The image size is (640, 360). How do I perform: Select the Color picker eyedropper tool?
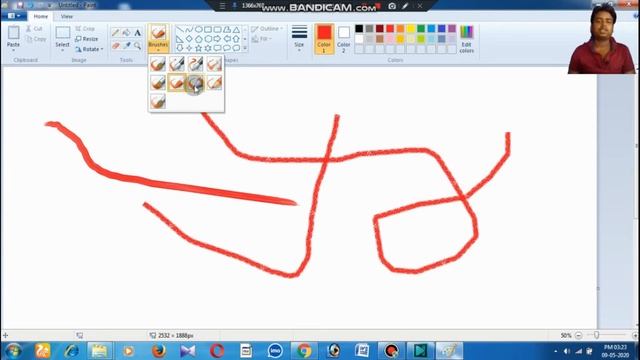[x=127, y=45]
